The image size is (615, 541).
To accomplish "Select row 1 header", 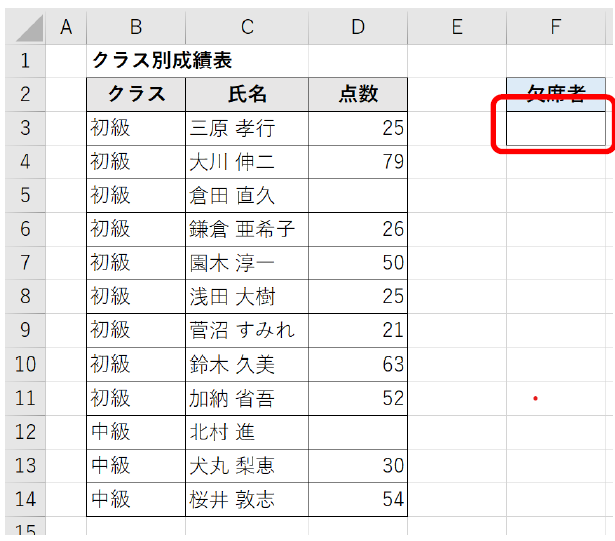I will [x=24, y=60].
